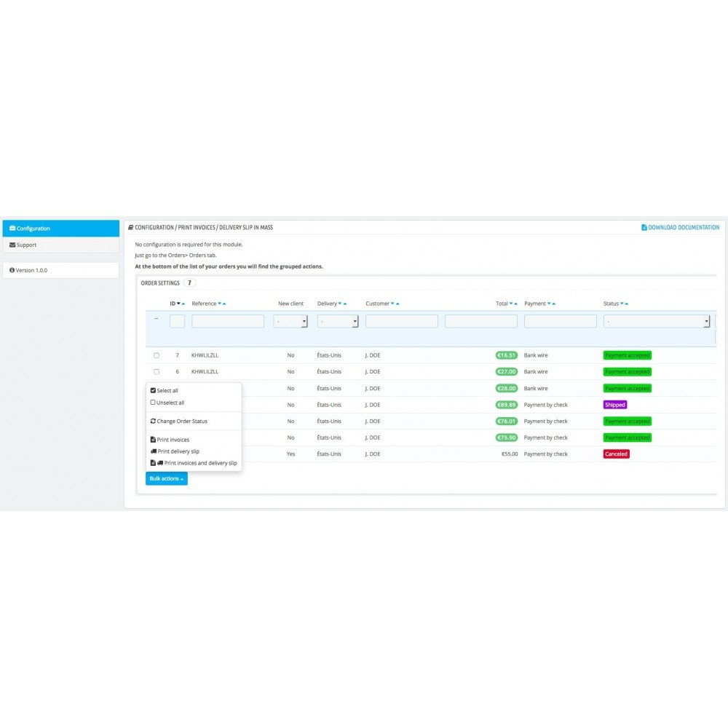
Task: Sort Reference column ascending arrow
Action: pos(224,304)
